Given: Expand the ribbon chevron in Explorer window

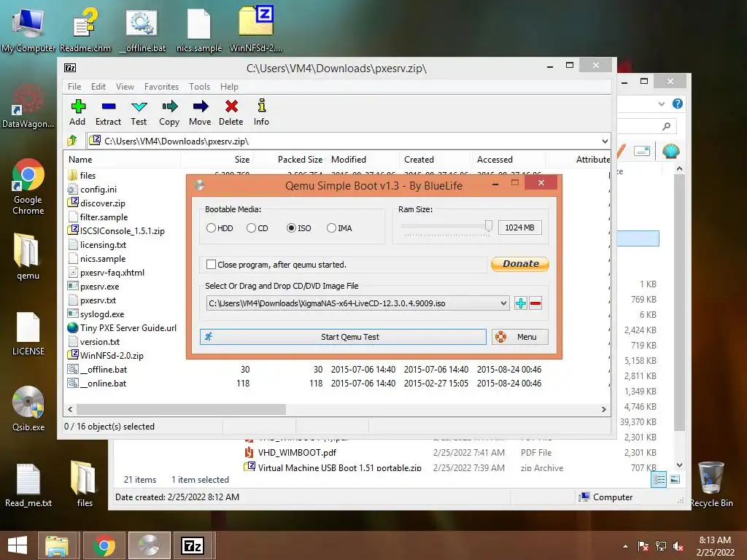Looking at the screenshot, I should click(x=661, y=104).
